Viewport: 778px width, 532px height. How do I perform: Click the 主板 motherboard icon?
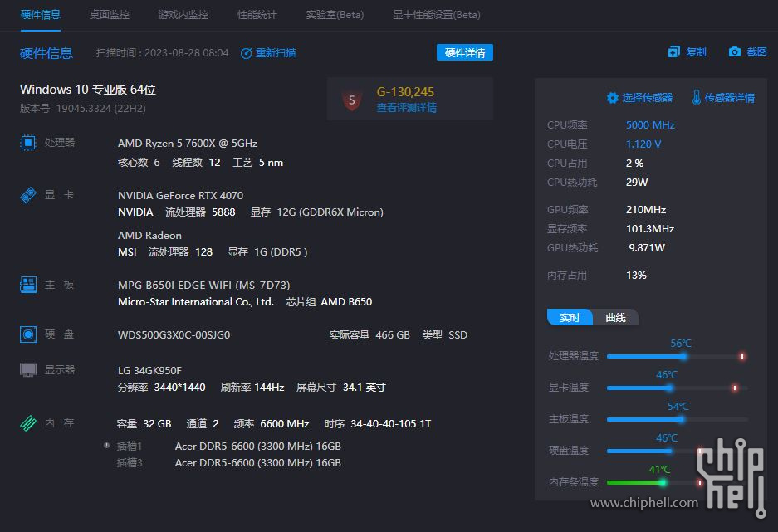(x=27, y=285)
